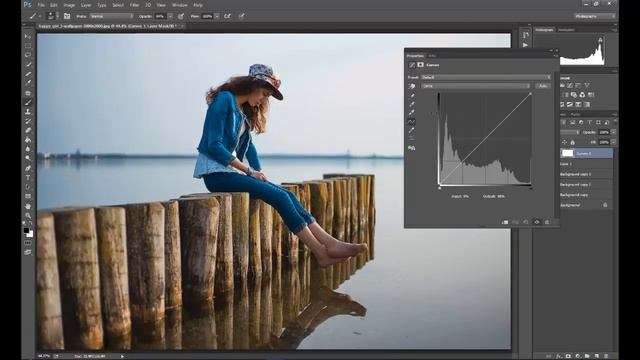Click the Curves 1 layer mask thumbnail
The width and height of the screenshot is (640, 360).
[568, 153]
